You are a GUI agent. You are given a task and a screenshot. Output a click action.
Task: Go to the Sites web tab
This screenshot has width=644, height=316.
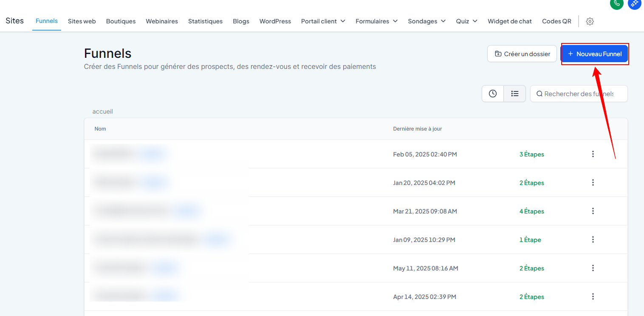click(82, 21)
